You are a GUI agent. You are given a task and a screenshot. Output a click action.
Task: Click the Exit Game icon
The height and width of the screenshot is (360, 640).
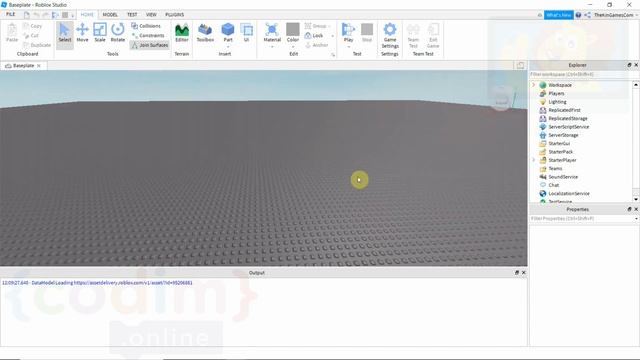coord(433,36)
